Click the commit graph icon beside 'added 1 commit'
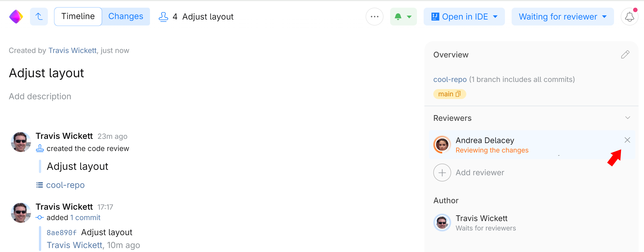 [x=40, y=218]
